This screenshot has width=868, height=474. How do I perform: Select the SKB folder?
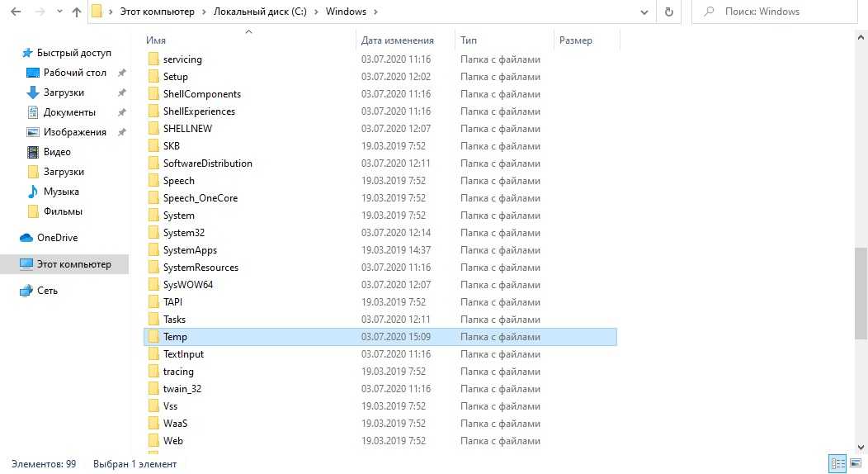click(171, 146)
